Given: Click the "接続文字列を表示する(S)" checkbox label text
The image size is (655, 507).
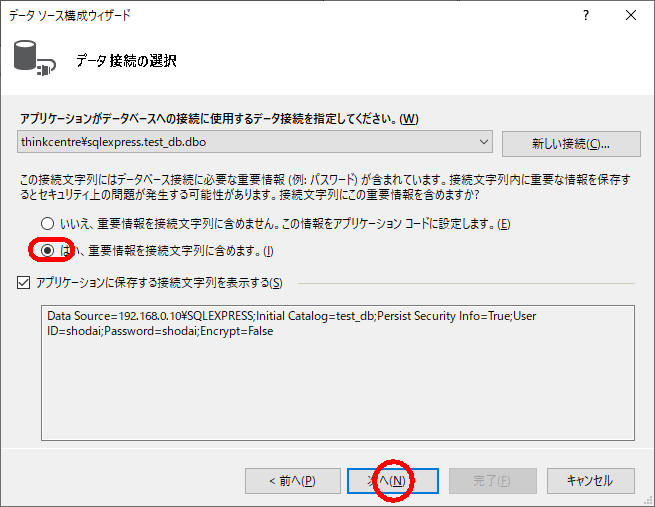Looking at the screenshot, I should 158,283.
